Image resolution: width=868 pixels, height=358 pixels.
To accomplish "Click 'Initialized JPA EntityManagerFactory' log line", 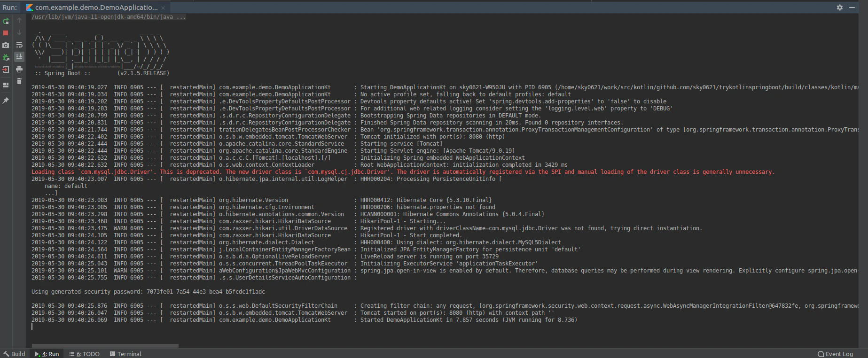I will [306, 249].
